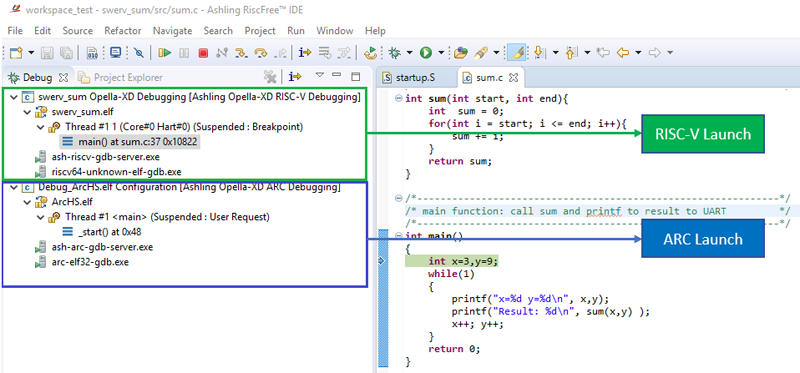Viewport: 800px width, 373px height.
Task: Toggle Instruction Stepping Mode in main toolbar
Action: point(305,53)
